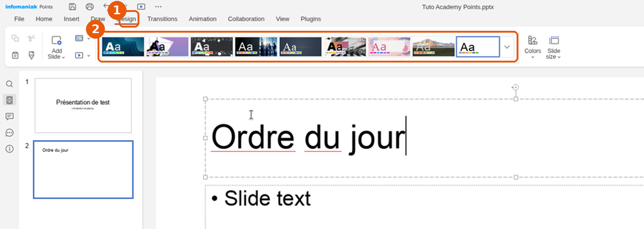Select slide 2 thumbnail Ordre du jour
Viewport: 644px width, 229px height.
(x=83, y=170)
